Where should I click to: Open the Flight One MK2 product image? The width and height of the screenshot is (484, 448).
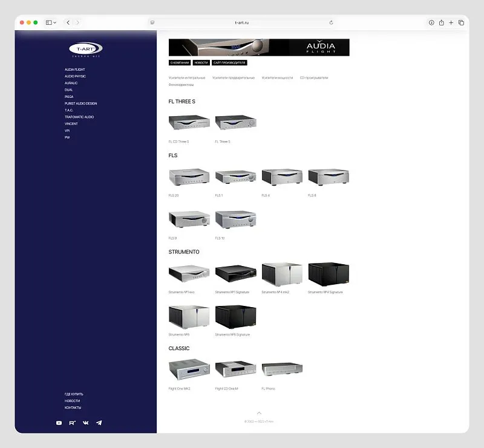pyautogui.click(x=189, y=369)
